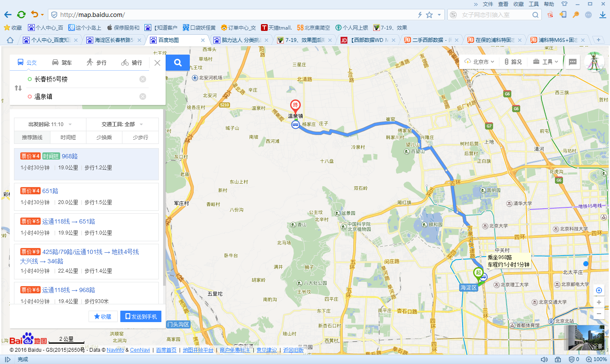The width and height of the screenshot is (610, 364).
Task: Click the browser search magnifier icon
Action: (x=535, y=15)
